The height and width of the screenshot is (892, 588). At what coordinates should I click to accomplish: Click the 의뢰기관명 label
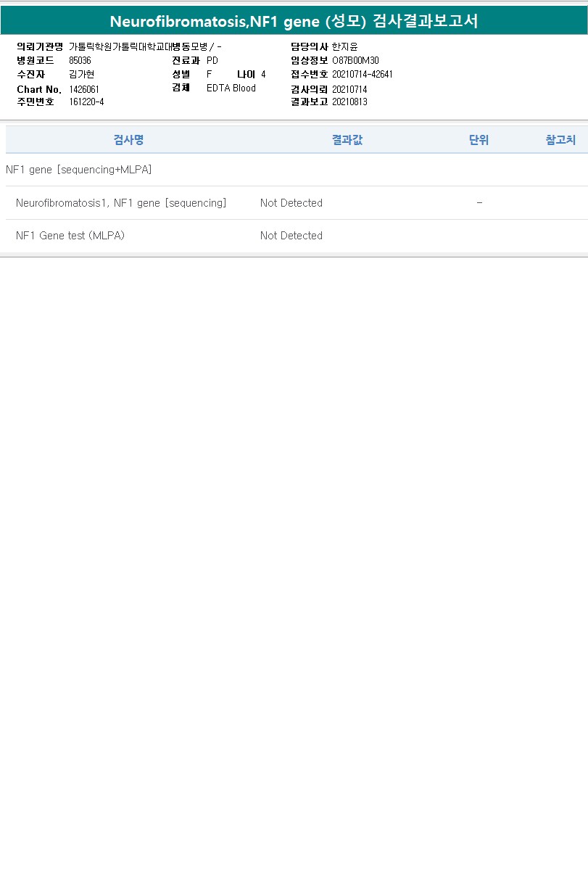(40, 47)
